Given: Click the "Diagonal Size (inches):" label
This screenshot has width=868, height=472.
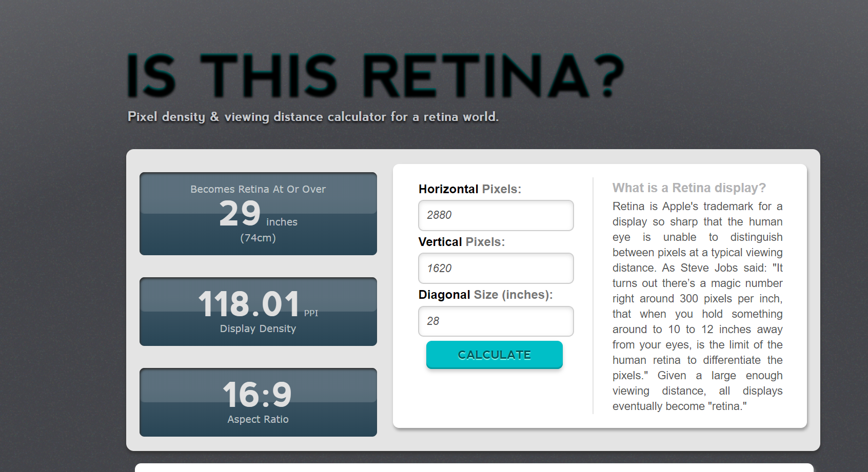Looking at the screenshot, I should tap(486, 295).
